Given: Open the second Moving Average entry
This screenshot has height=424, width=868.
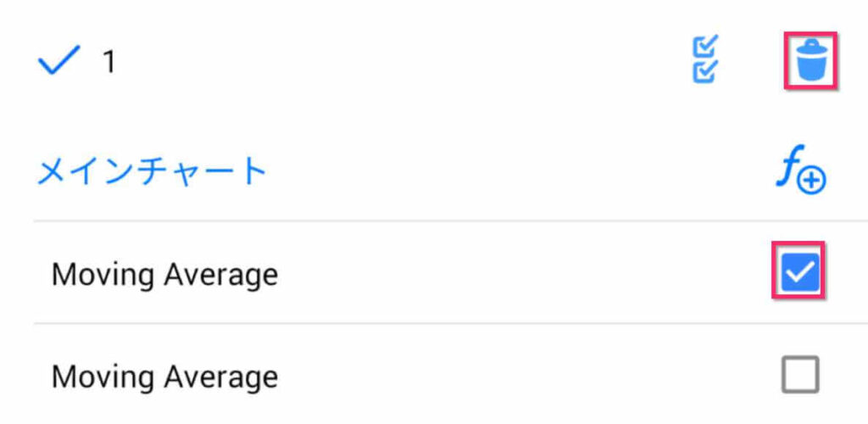Looking at the screenshot, I should click(x=164, y=376).
